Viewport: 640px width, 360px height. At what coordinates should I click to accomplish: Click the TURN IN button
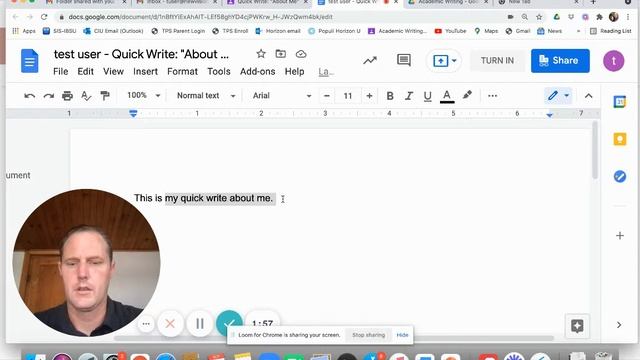point(497,60)
